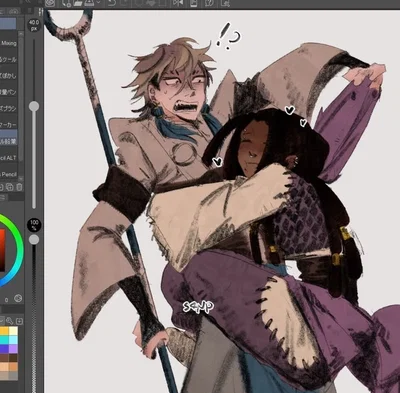The height and width of the screenshot is (393, 400).
Task: Select the マーカー brush entry
Action: click(x=8, y=125)
